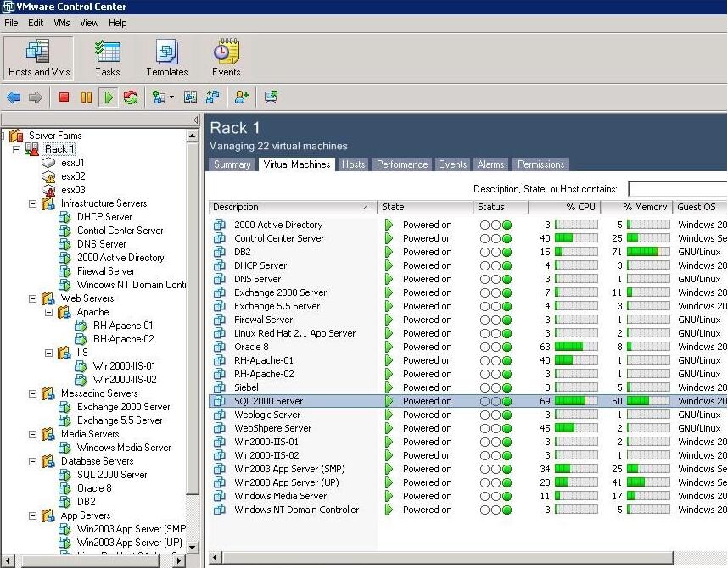
Task: Click the Oracle 8 VM icon in the table
Action: tap(219, 347)
